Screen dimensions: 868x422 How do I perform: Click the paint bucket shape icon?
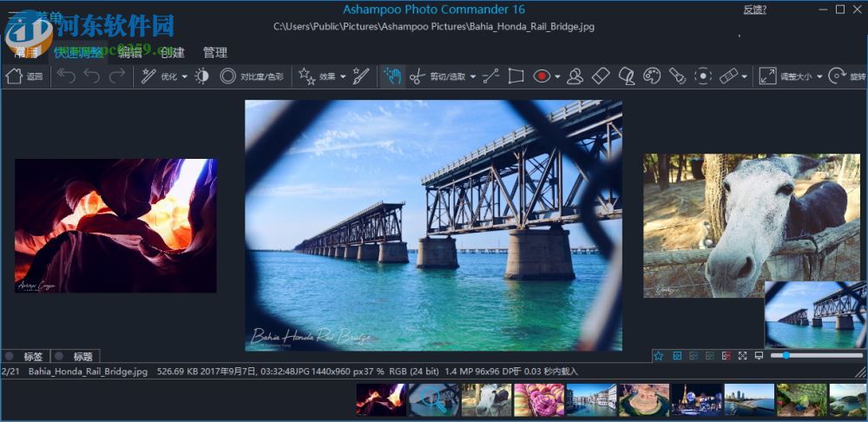(x=627, y=76)
